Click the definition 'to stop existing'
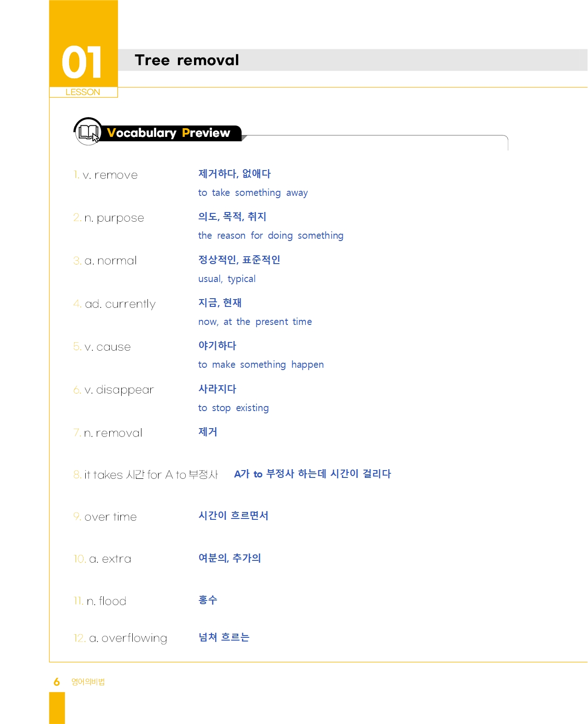588x724 pixels. coord(233,408)
